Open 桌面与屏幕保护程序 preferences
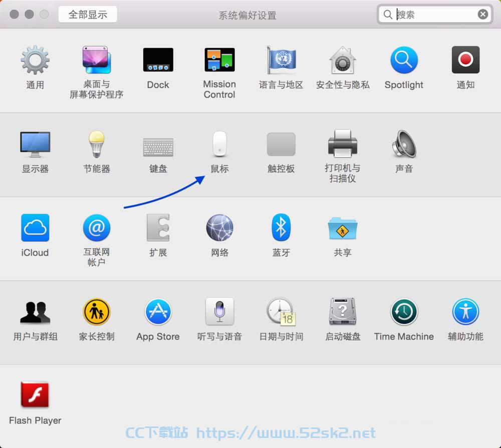 coord(97,60)
